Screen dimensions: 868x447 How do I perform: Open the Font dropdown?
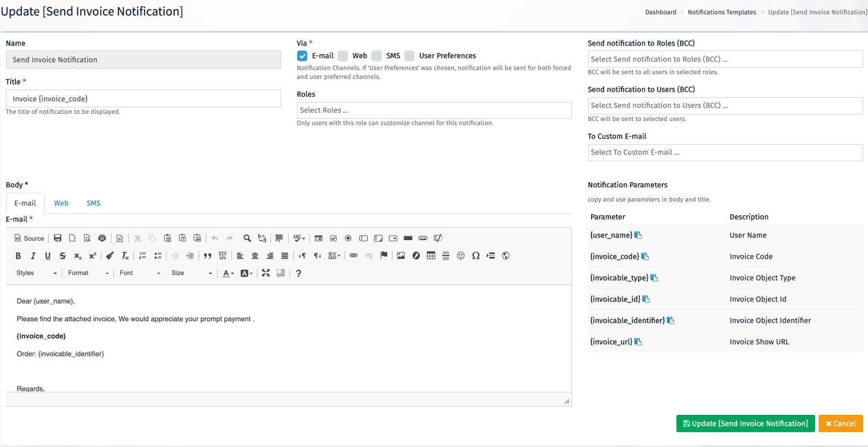pos(139,273)
